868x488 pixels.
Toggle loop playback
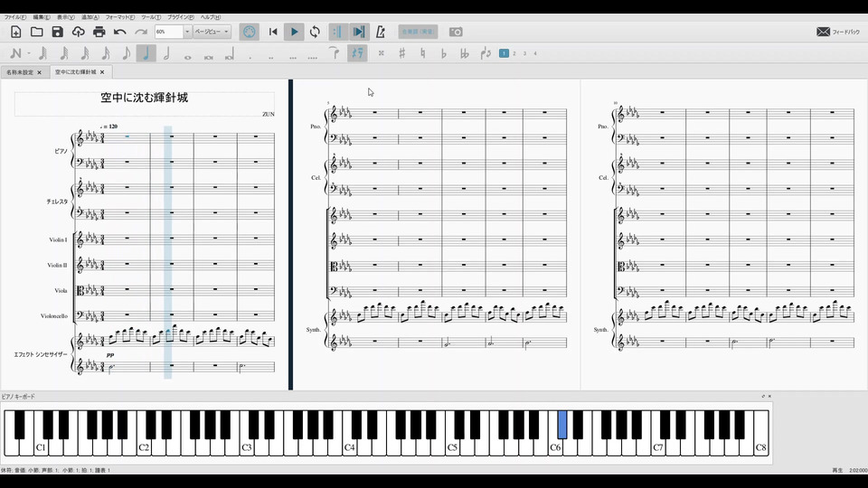[315, 32]
